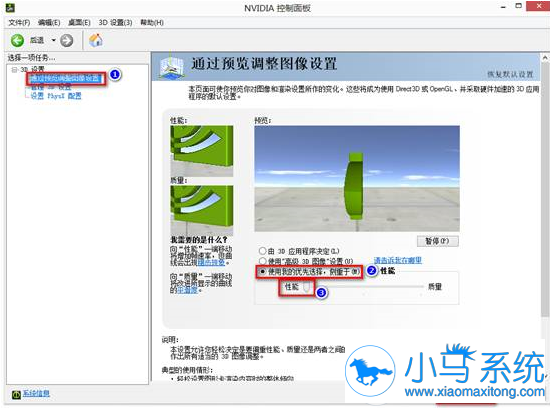Click the System Information icon at bottom left
The image size is (550, 408).
click(x=16, y=394)
